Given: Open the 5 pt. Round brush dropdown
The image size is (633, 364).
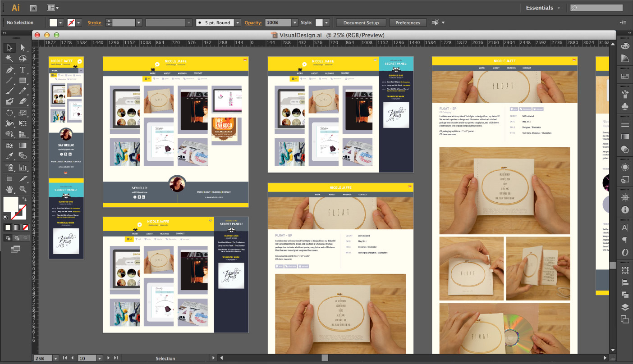Looking at the screenshot, I should point(237,23).
